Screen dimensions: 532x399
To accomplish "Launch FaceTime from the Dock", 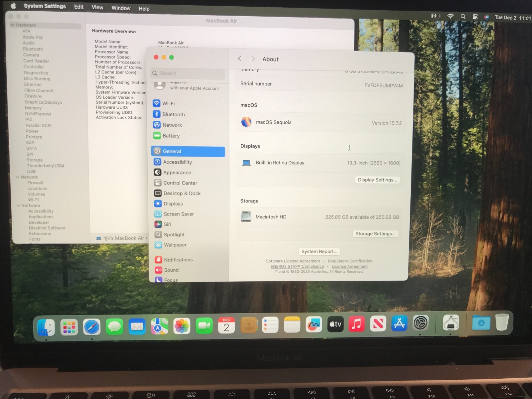I will coord(204,326).
